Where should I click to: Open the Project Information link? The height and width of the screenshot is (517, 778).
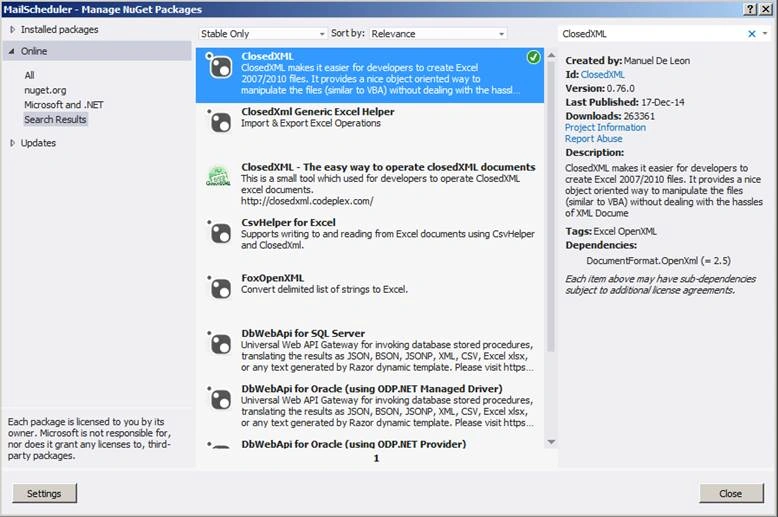pos(605,128)
